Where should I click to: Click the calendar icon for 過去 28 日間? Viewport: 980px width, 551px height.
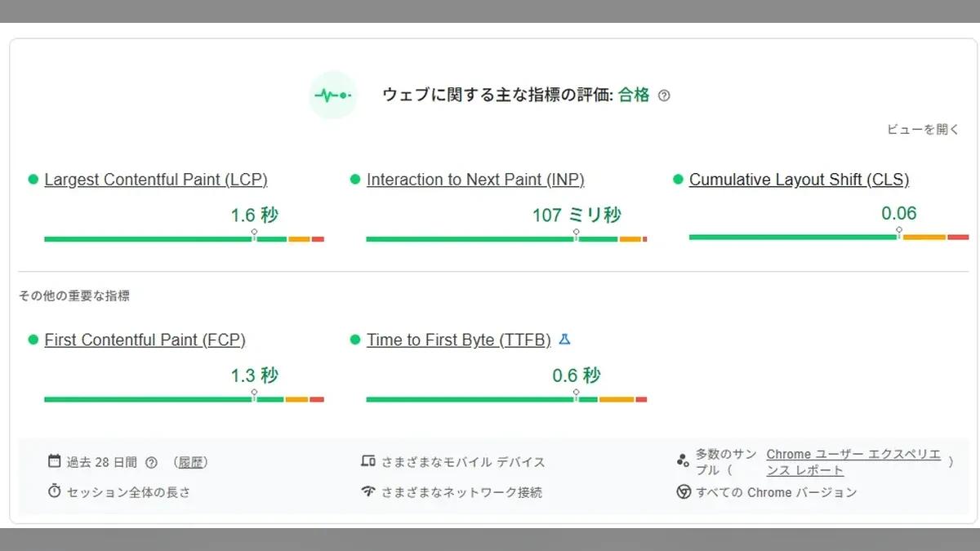[55, 461]
